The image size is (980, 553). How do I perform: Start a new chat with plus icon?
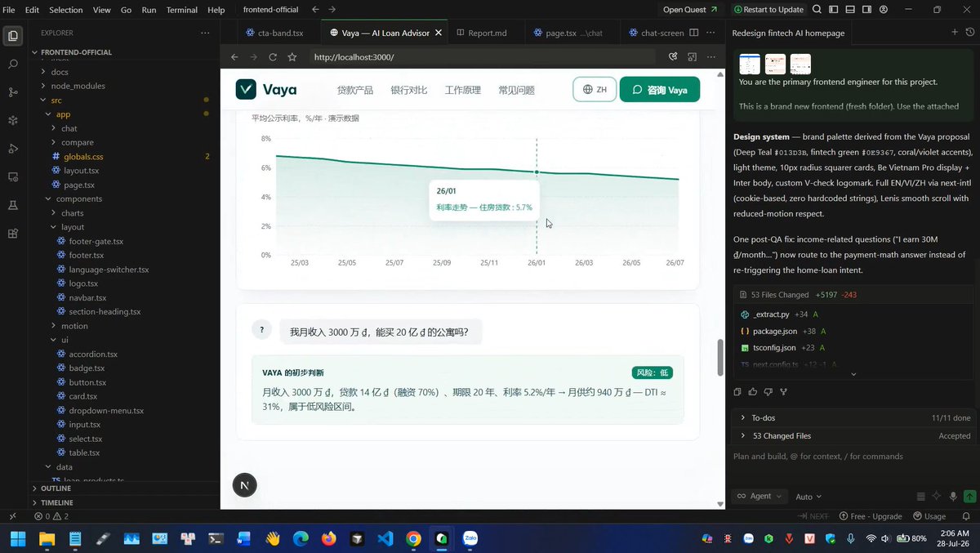coord(954,33)
